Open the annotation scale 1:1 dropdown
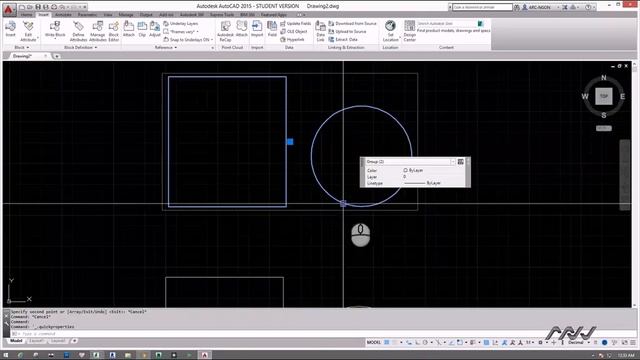This screenshot has width=640, height=360. 529,342
